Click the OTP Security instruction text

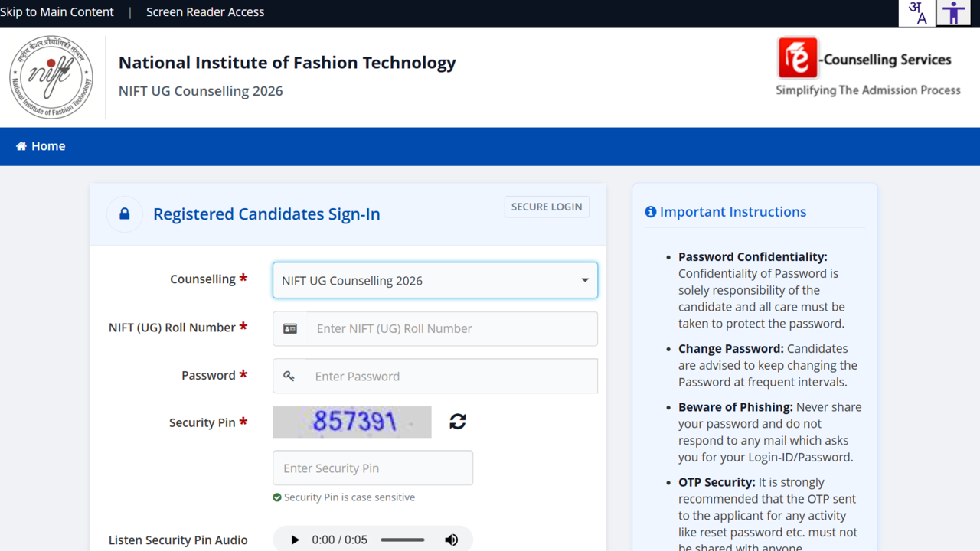(768, 512)
